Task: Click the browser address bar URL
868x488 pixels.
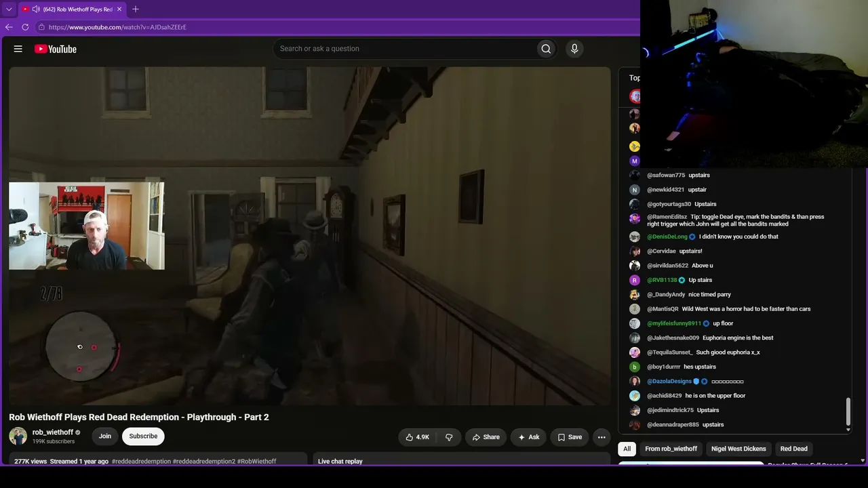Action: pyautogui.click(x=117, y=27)
